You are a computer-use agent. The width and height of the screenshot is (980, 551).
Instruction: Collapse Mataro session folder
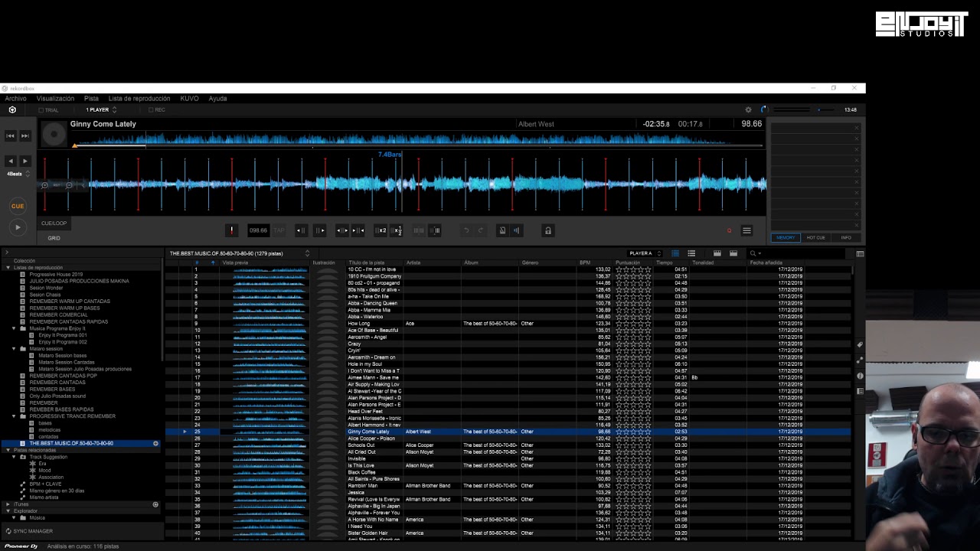[14, 349]
